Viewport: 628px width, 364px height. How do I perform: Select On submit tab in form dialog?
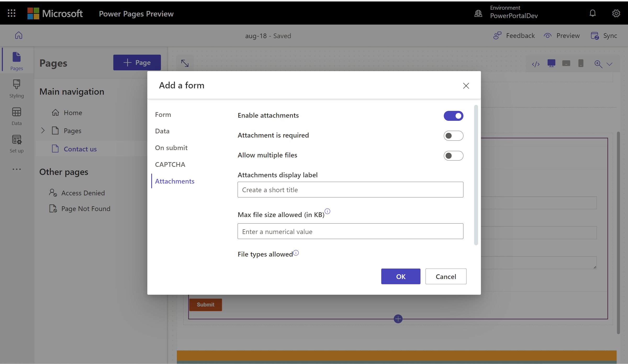pyautogui.click(x=171, y=147)
